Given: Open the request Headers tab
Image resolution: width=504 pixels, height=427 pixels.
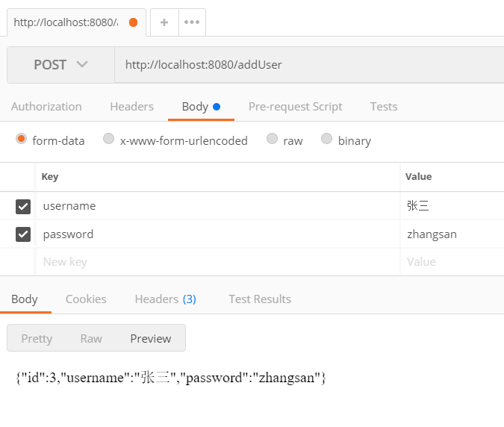Looking at the screenshot, I should click(131, 107).
